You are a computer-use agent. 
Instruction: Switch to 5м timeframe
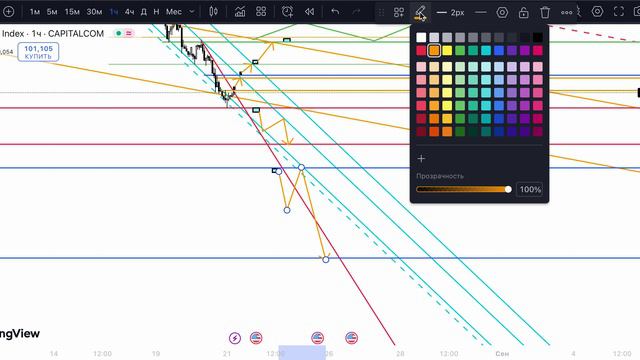click(x=52, y=12)
